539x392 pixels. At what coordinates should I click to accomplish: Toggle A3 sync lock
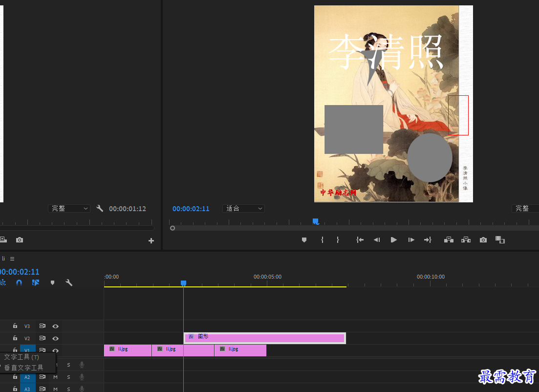pyautogui.click(x=43, y=389)
